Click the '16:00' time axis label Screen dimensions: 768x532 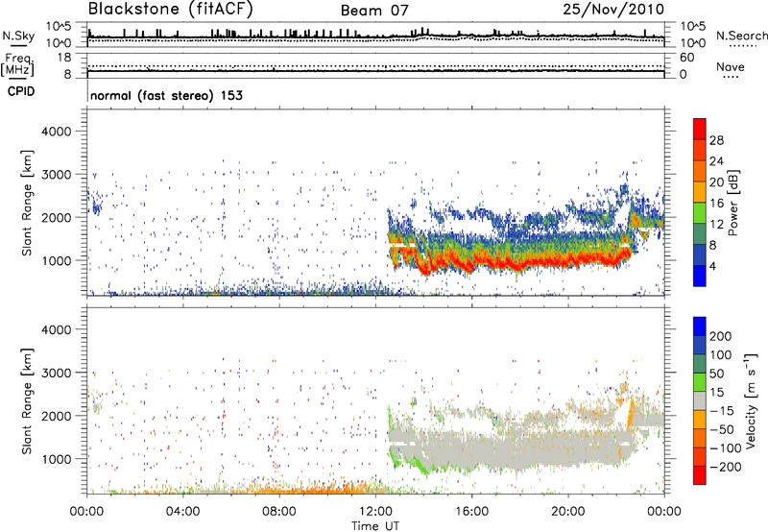471,512
